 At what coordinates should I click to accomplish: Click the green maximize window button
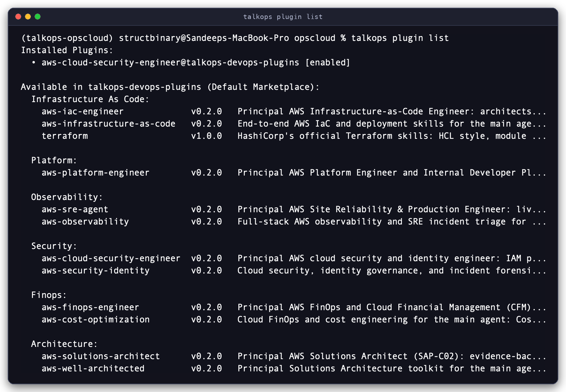(x=38, y=16)
